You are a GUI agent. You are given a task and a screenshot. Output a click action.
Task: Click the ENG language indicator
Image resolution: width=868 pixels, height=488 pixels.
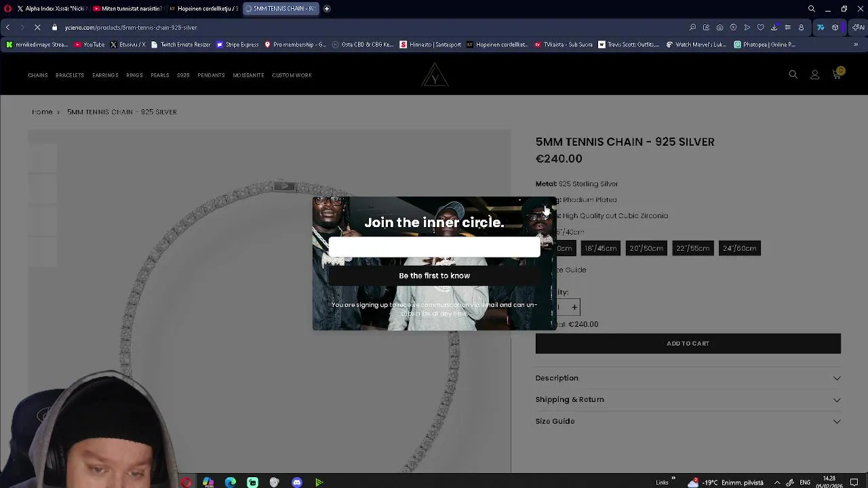click(x=805, y=482)
